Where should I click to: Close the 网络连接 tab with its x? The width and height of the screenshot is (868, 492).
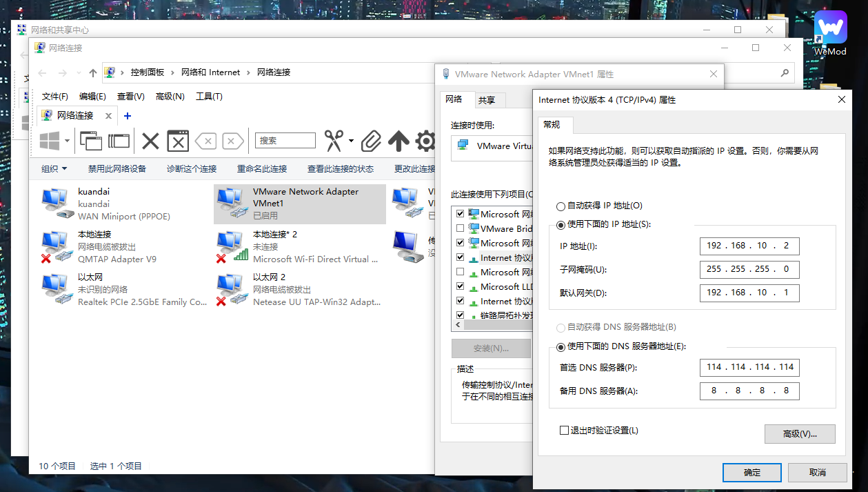point(108,116)
